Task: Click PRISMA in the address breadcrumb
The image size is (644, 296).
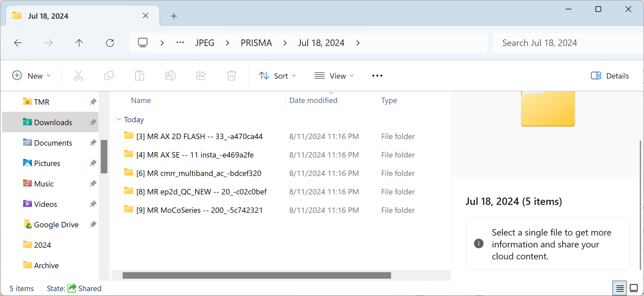Action: point(256,43)
